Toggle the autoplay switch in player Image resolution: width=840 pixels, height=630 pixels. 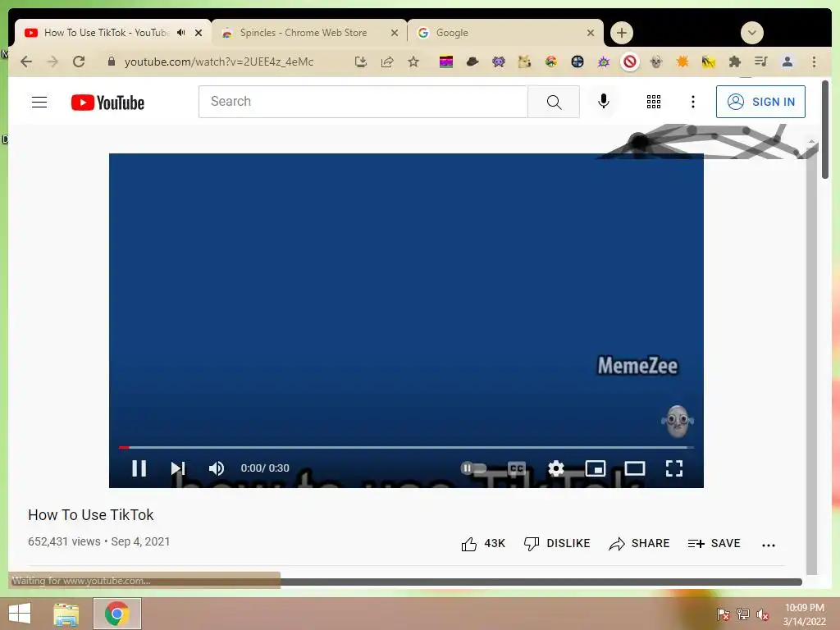(473, 468)
